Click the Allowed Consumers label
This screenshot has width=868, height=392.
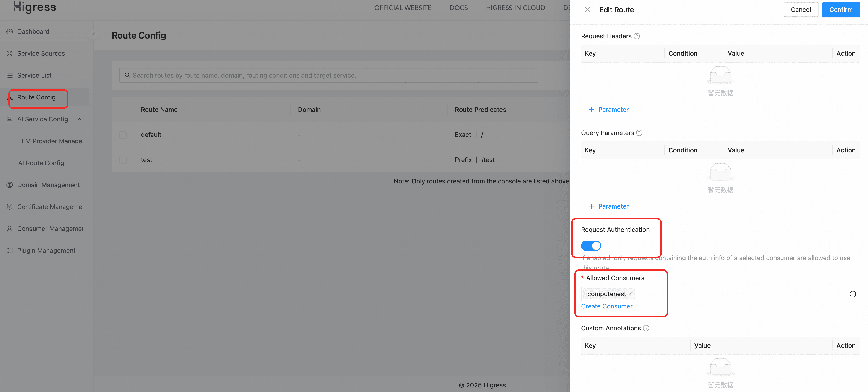point(615,278)
